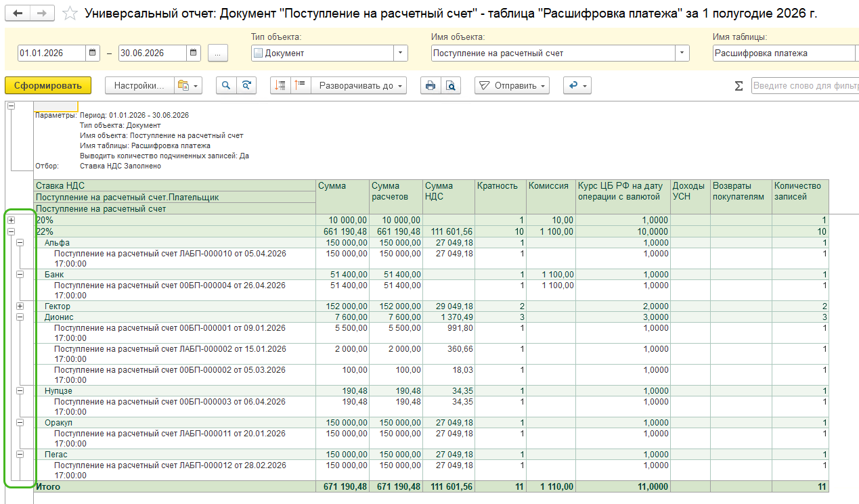The image size is (859, 504).
Task: Open the Разворачивать до dropdown
Action: pyautogui.click(x=359, y=85)
